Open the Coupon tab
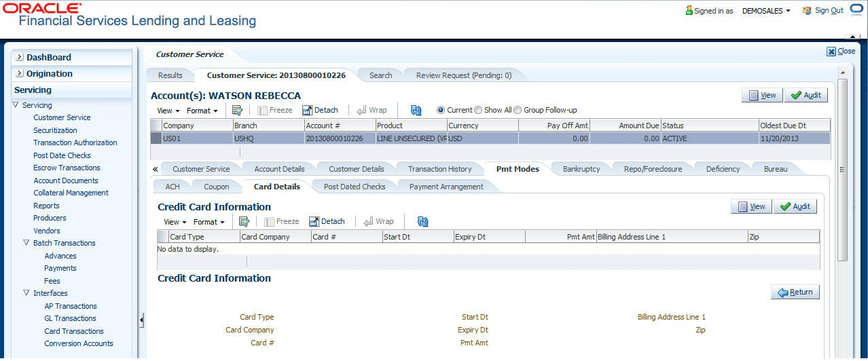This screenshot has height=361, width=868. tap(217, 187)
